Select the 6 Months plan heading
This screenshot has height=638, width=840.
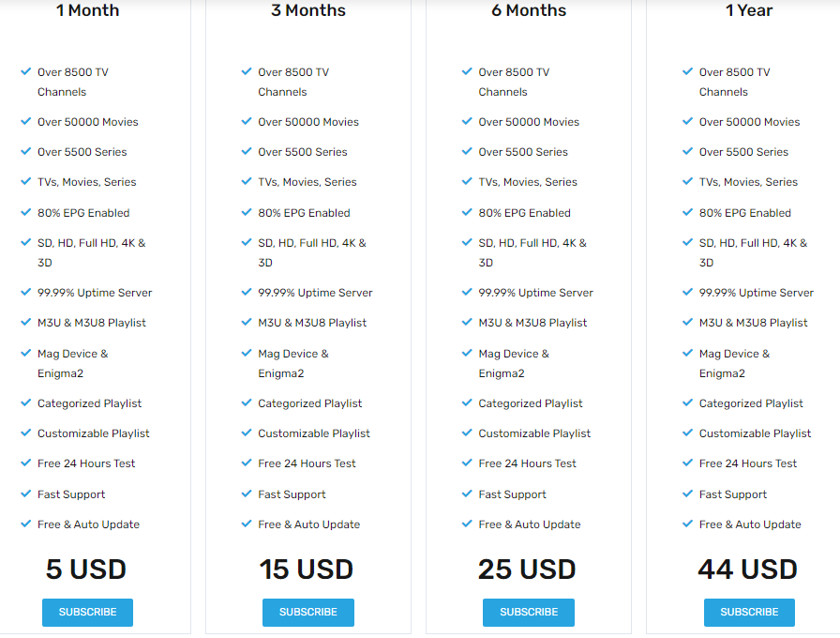(x=529, y=10)
